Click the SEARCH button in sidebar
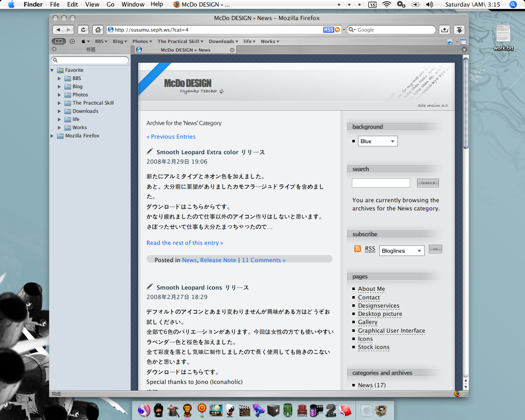This screenshot has width=525, height=420. (428, 183)
